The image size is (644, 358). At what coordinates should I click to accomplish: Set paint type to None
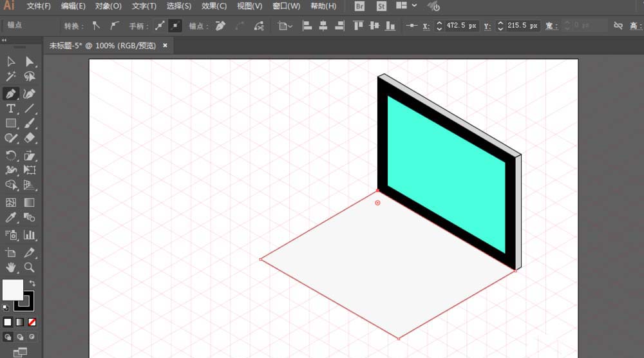point(32,323)
